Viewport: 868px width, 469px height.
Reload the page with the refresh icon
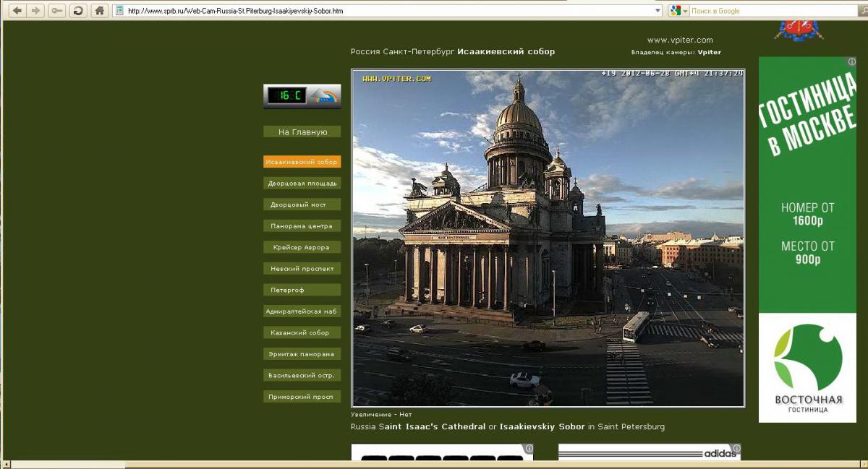[77, 11]
